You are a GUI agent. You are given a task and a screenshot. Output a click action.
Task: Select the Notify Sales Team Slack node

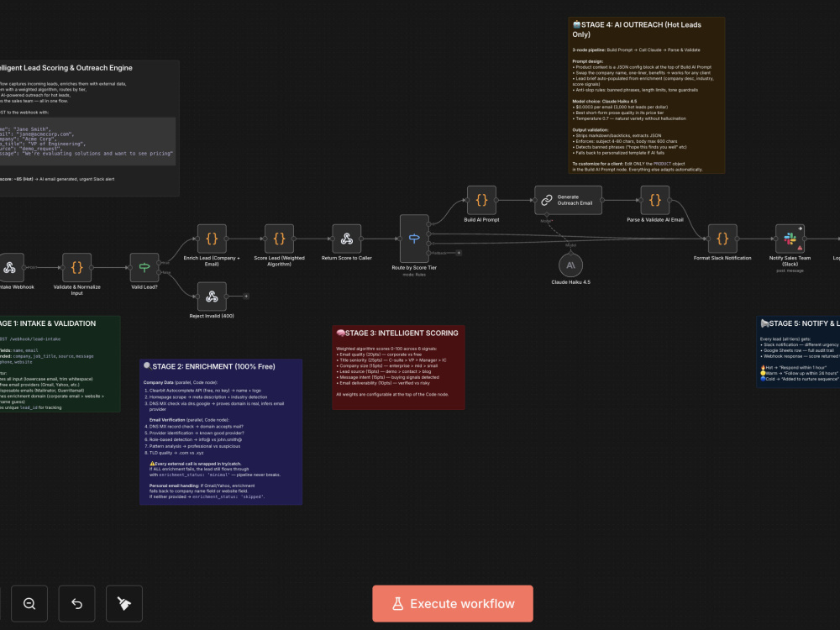pos(790,239)
